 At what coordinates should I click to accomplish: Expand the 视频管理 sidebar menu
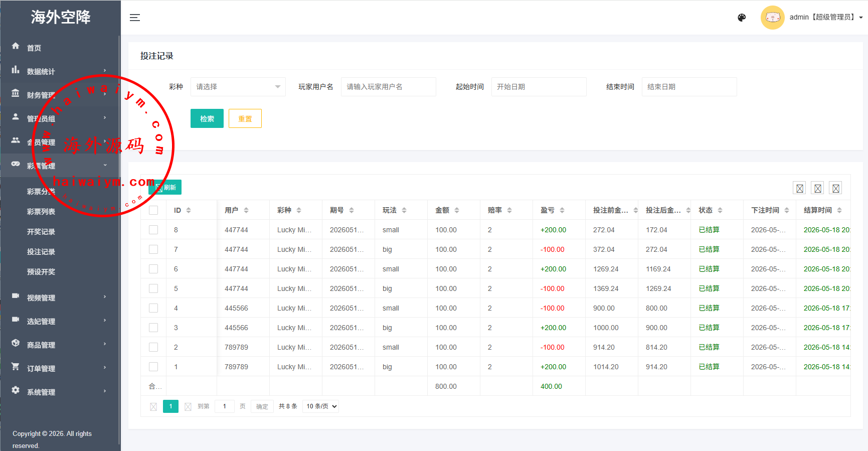[60, 297]
